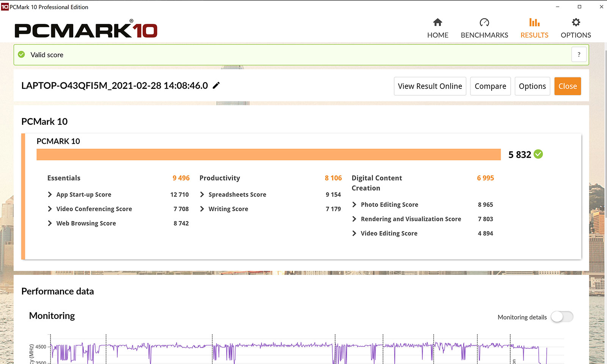Click the Productivity heading

(220, 178)
